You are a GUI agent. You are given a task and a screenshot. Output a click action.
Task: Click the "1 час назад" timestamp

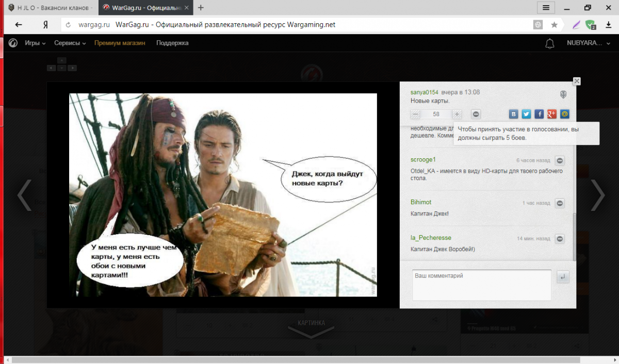536,203
